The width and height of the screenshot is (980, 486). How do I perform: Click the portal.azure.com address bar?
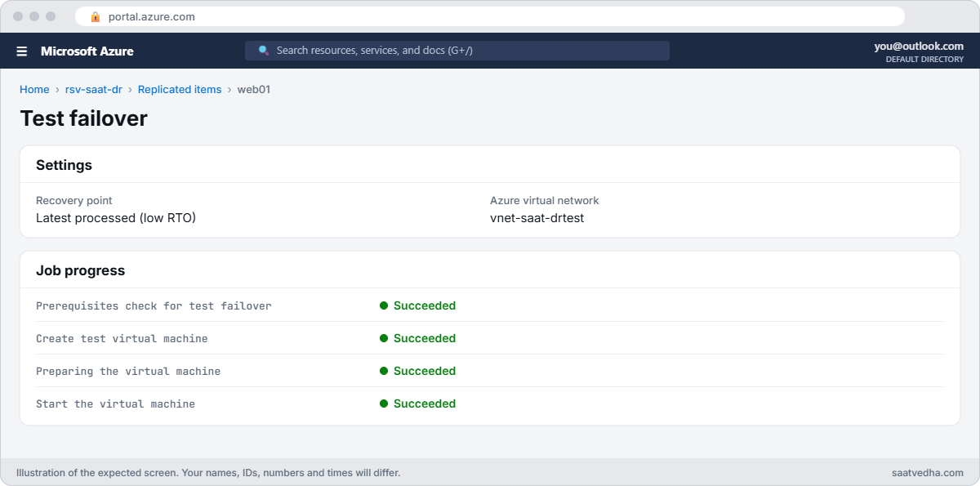tap(490, 16)
